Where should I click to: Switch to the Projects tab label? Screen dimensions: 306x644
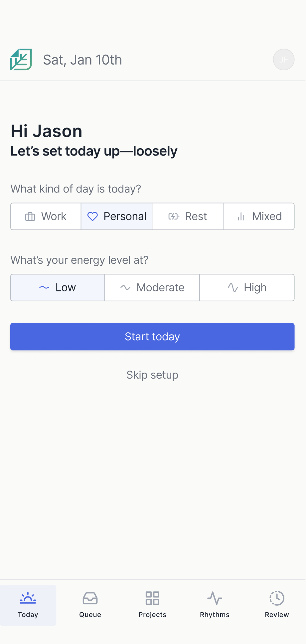click(152, 615)
